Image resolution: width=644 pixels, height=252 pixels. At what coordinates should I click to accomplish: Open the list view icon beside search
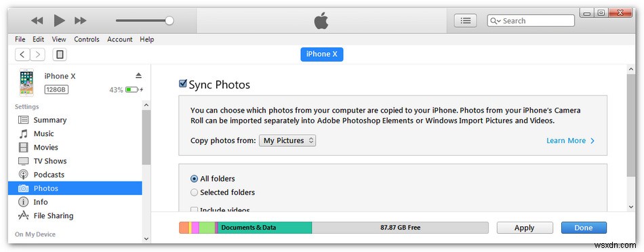click(x=465, y=20)
